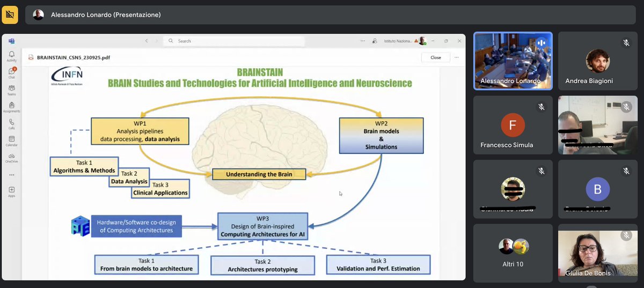Click the yellow presentation-off icon at top left
This screenshot has width=644, height=288.
[x=10, y=14]
